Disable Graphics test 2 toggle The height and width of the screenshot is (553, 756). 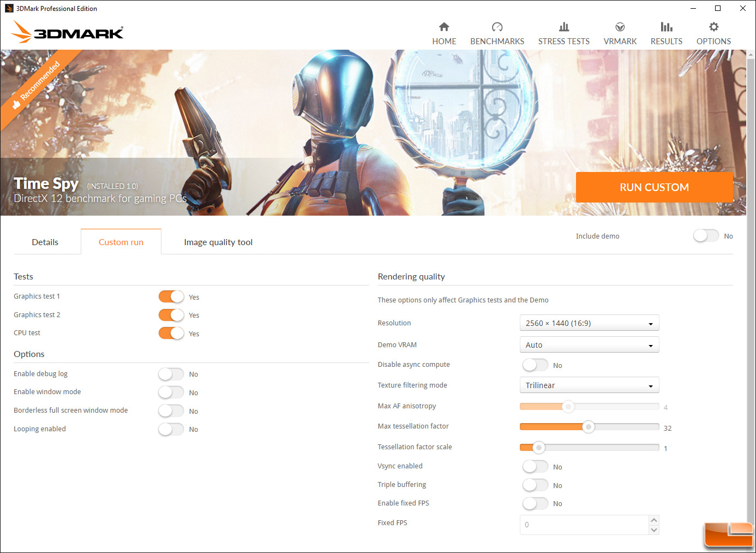click(x=171, y=315)
